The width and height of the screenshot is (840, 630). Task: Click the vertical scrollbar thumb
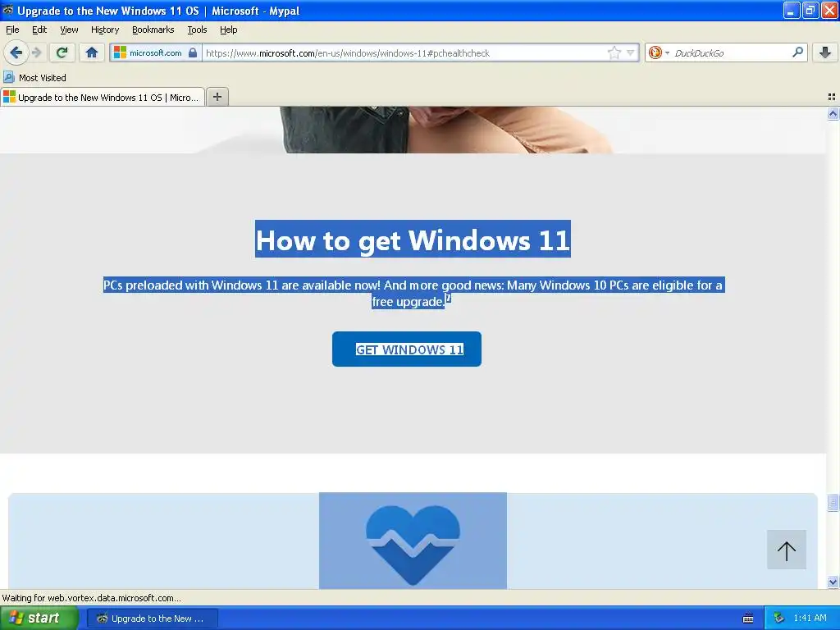pyautogui.click(x=833, y=503)
